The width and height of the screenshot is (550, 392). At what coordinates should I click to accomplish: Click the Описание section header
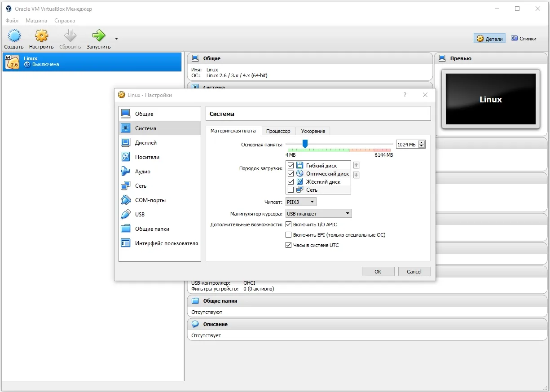pos(367,324)
